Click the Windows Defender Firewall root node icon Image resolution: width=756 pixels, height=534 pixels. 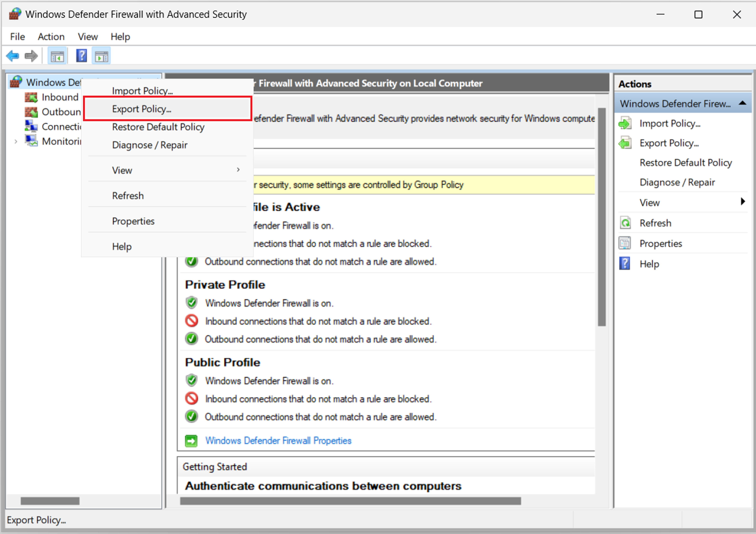coord(16,82)
